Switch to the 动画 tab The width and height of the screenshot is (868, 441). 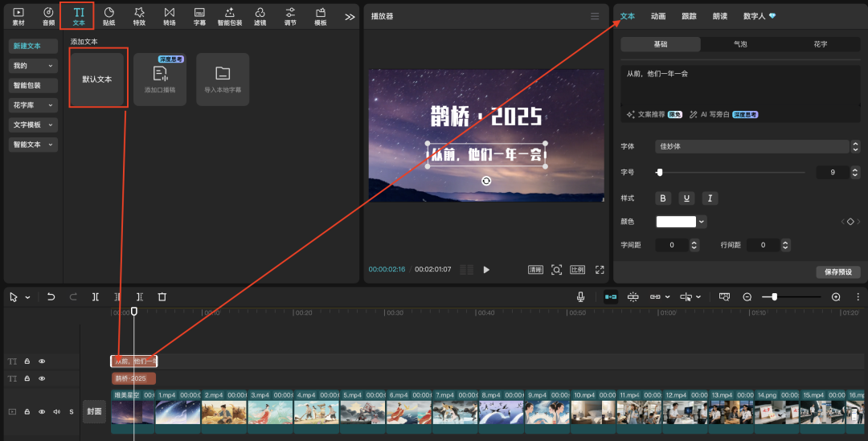click(658, 16)
